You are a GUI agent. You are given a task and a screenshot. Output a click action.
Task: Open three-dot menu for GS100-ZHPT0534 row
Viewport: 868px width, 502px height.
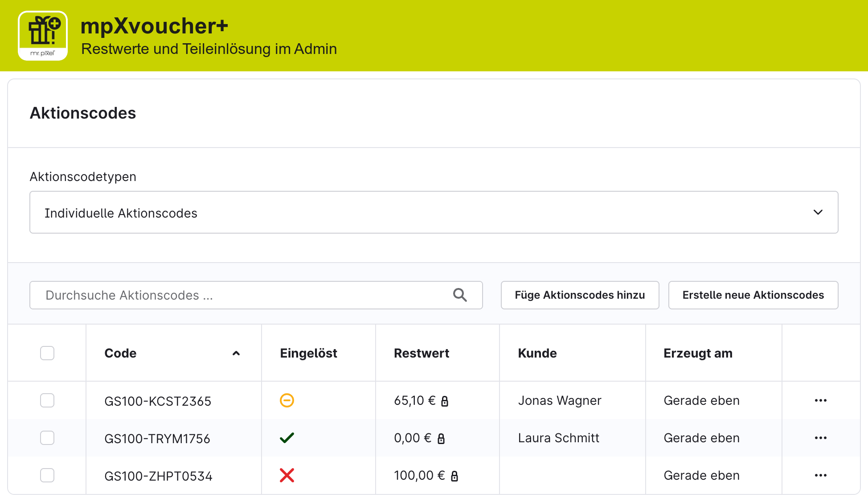821,475
